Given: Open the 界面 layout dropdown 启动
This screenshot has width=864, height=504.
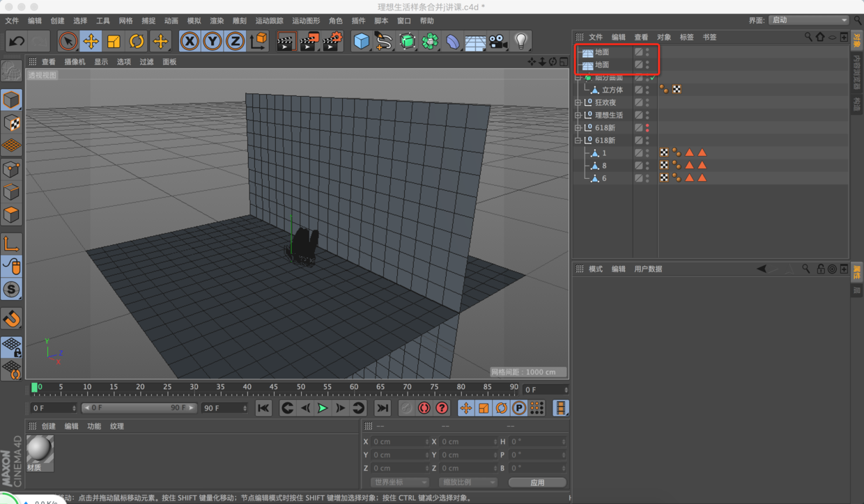Looking at the screenshot, I should click(x=809, y=20).
